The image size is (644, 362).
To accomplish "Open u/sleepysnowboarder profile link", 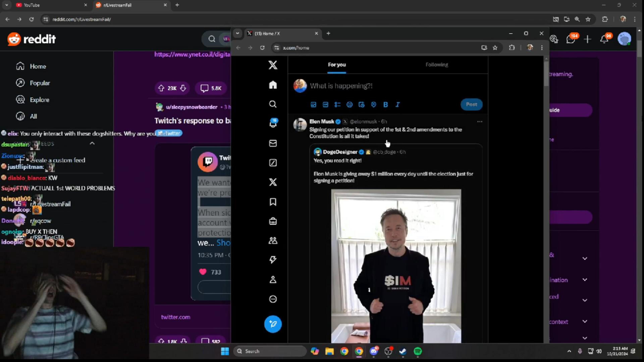I will click(192, 107).
